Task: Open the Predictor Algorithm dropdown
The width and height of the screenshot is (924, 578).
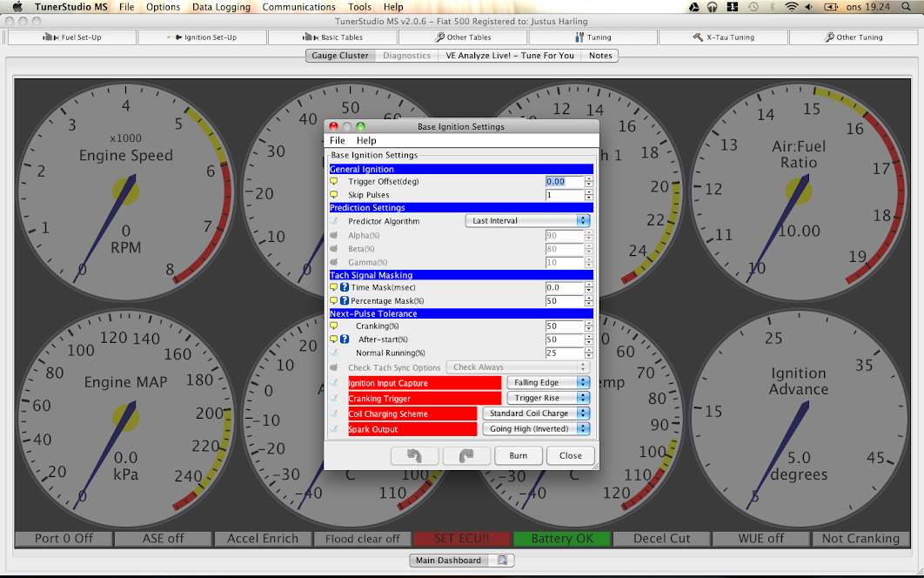Action: click(527, 220)
